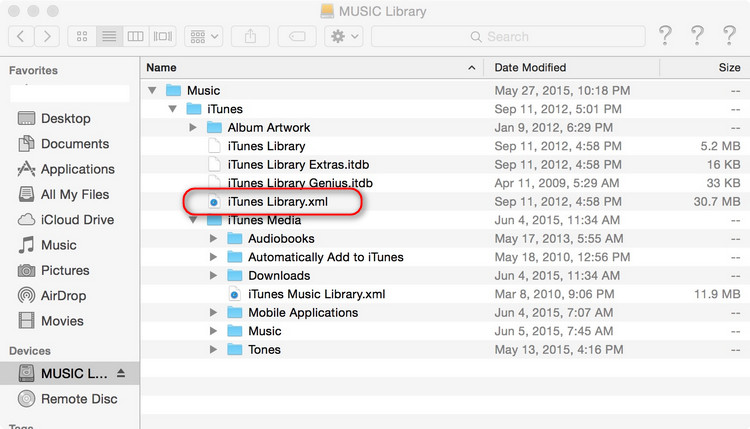Click the Share toolbar button
The height and width of the screenshot is (429, 750).
tap(250, 36)
